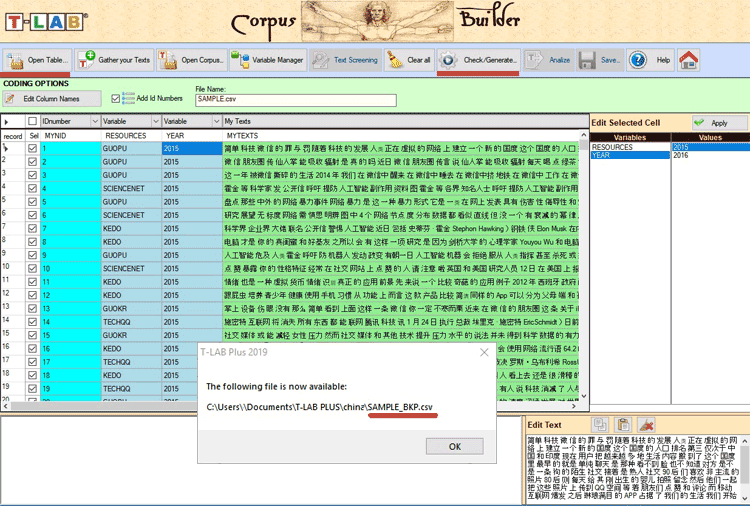The image size is (750, 506).
Task: Close the T-LAB Plus 2019 dialog
Action: [x=484, y=352]
